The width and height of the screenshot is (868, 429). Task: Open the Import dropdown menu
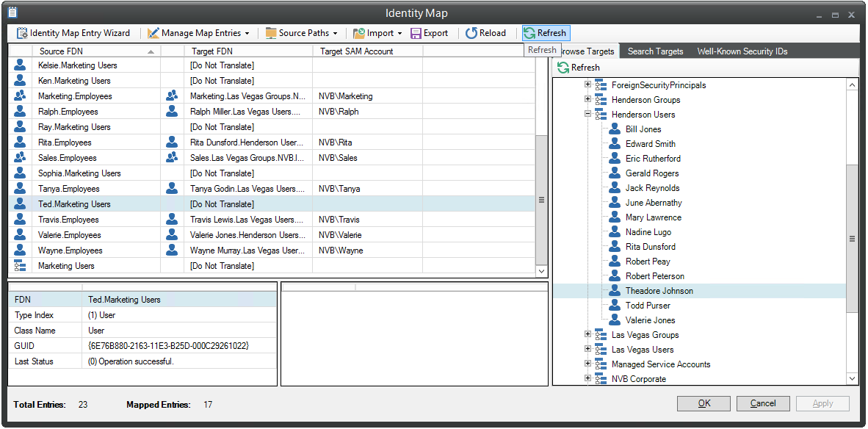click(x=377, y=33)
